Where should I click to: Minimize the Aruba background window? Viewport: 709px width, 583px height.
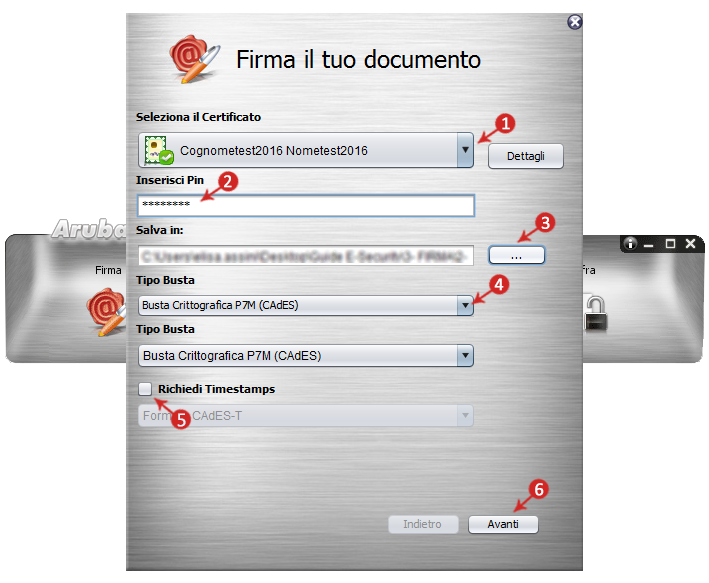click(649, 245)
